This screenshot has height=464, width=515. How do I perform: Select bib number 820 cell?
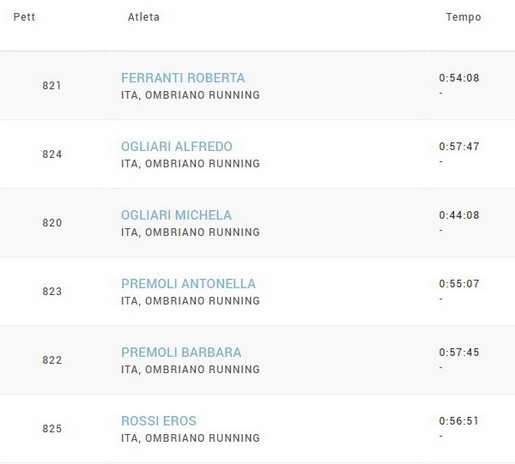tap(52, 223)
